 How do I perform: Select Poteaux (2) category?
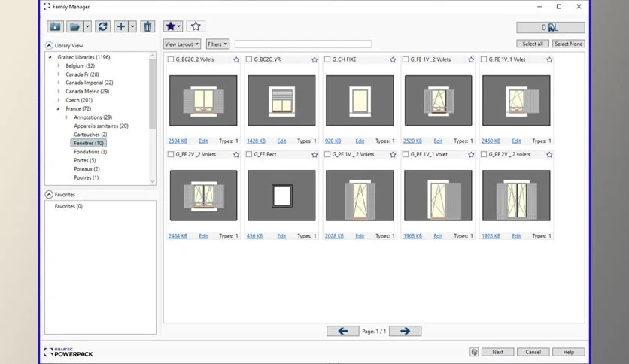click(x=87, y=169)
